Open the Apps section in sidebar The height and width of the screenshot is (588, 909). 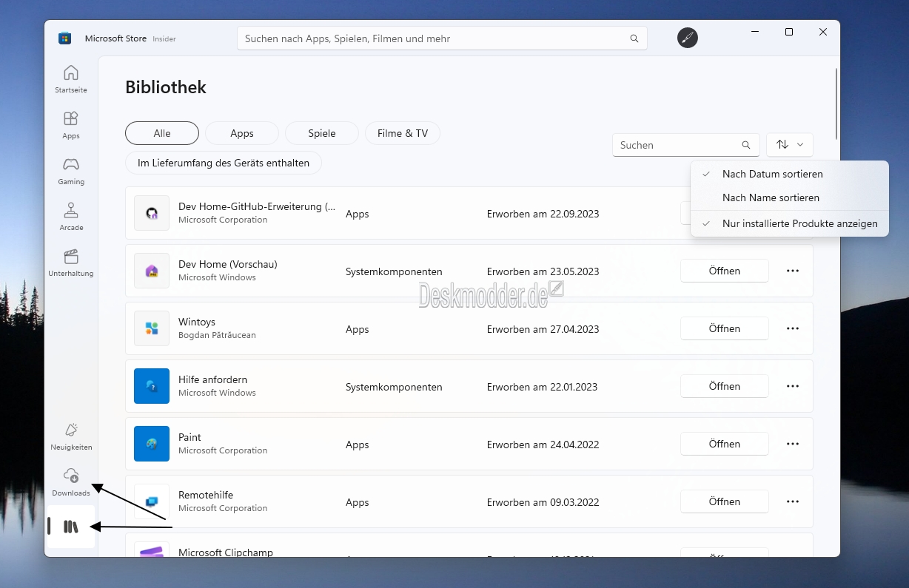point(71,124)
